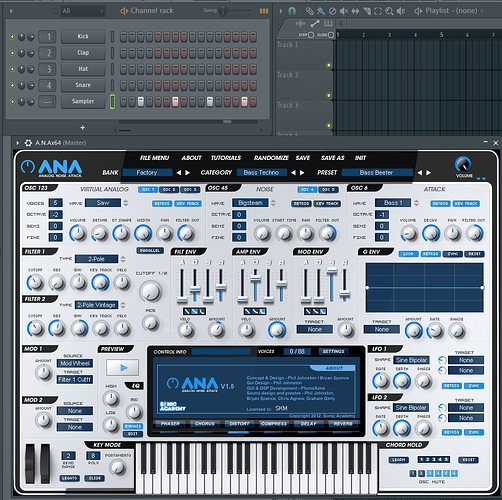The image size is (502, 500).
Task: Select the Playlist mute tool
Action: (344, 11)
